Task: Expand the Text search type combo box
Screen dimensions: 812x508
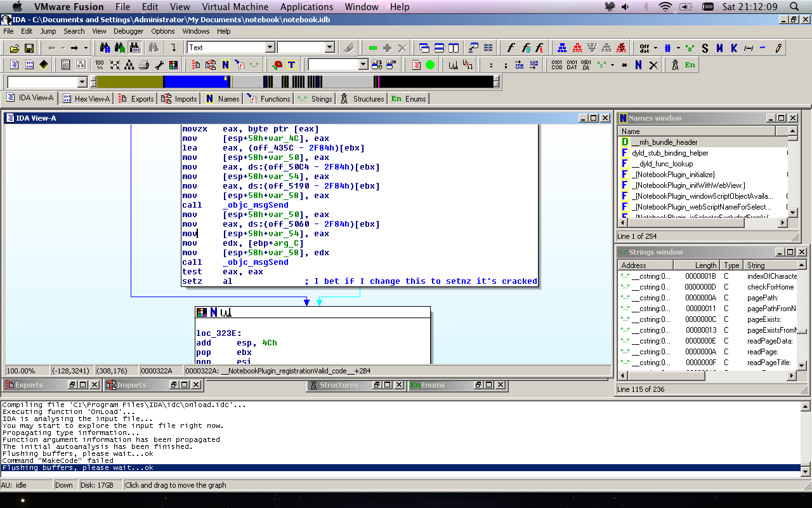Action: pyautogui.click(x=270, y=48)
